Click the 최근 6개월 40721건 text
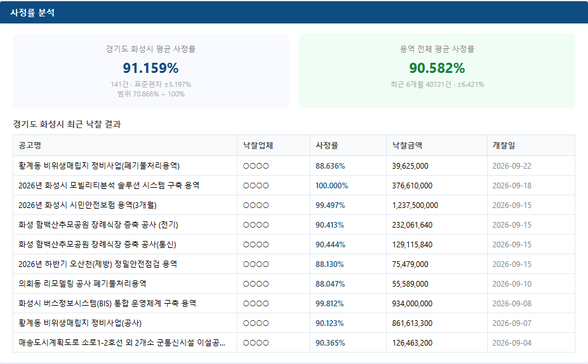This screenshot has height=364, width=588. click(x=421, y=84)
